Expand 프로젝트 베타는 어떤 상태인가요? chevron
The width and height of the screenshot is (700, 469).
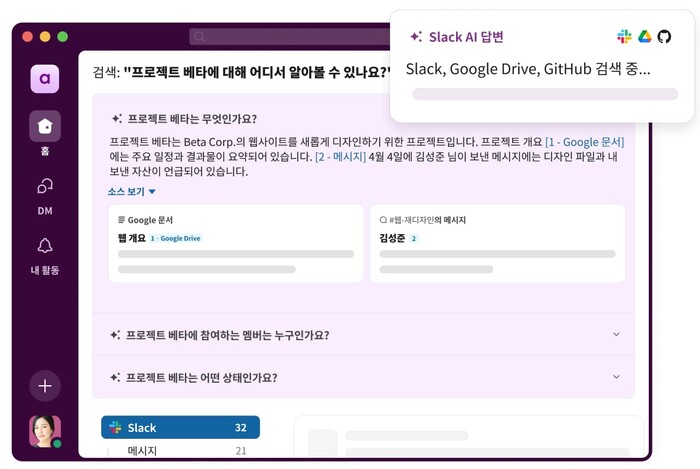point(617,377)
